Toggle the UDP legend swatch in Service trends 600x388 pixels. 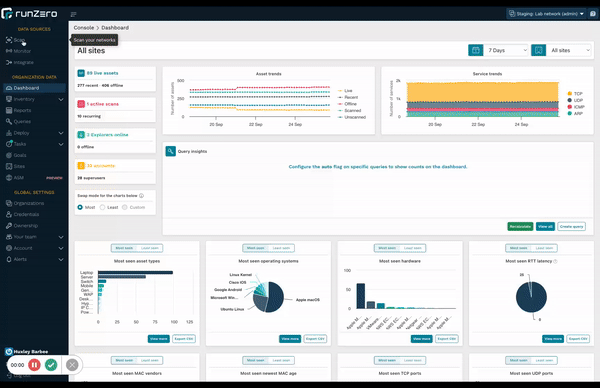click(570, 100)
